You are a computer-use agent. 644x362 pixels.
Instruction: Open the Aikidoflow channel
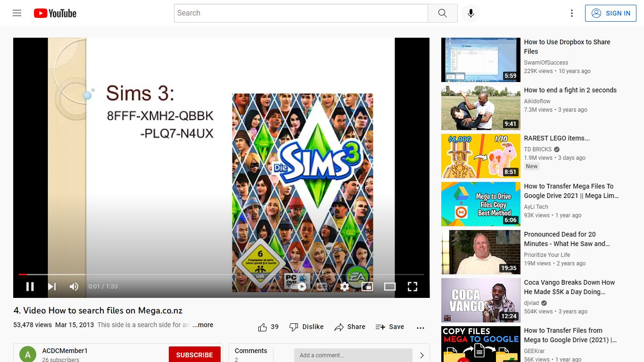point(537,101)
